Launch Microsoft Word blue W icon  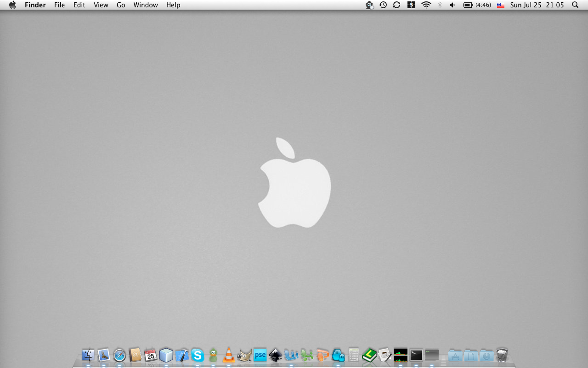(291, 355)
